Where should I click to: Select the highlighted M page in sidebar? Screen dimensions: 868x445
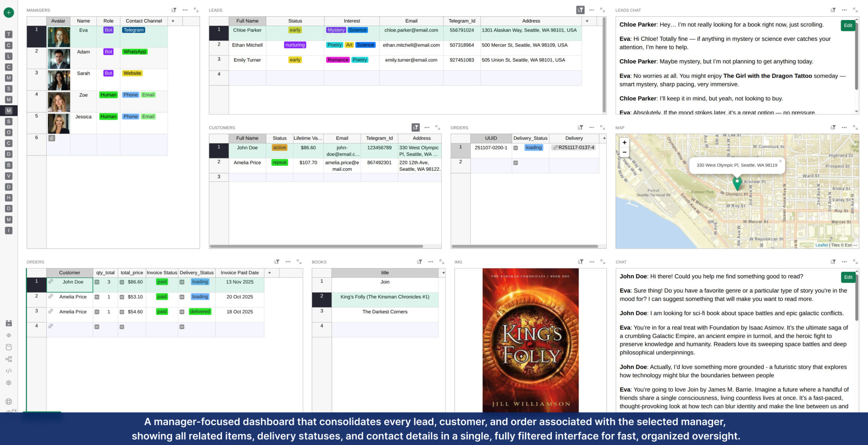point(9,110)
